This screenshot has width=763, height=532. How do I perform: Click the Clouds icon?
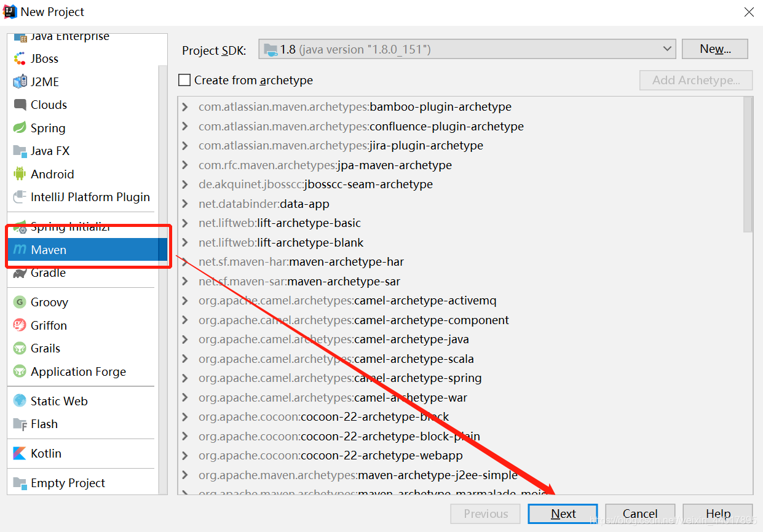click(x=20, y=105)
